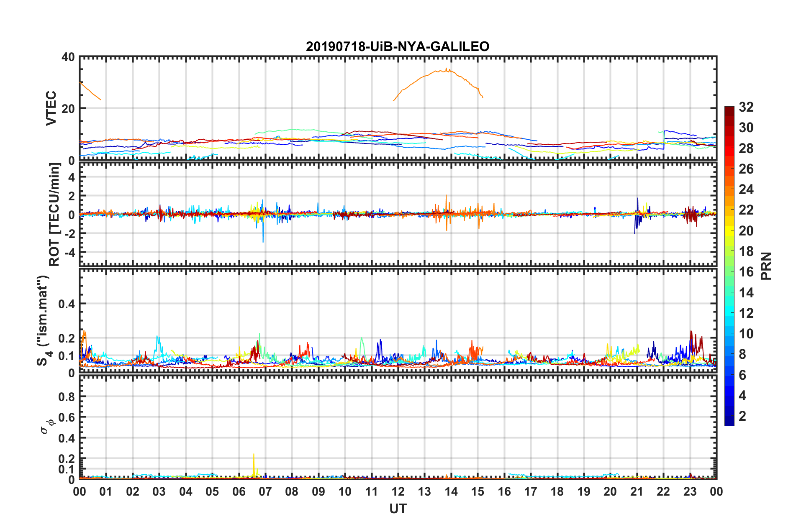Click x-axis tick label 06

(239, 491)
